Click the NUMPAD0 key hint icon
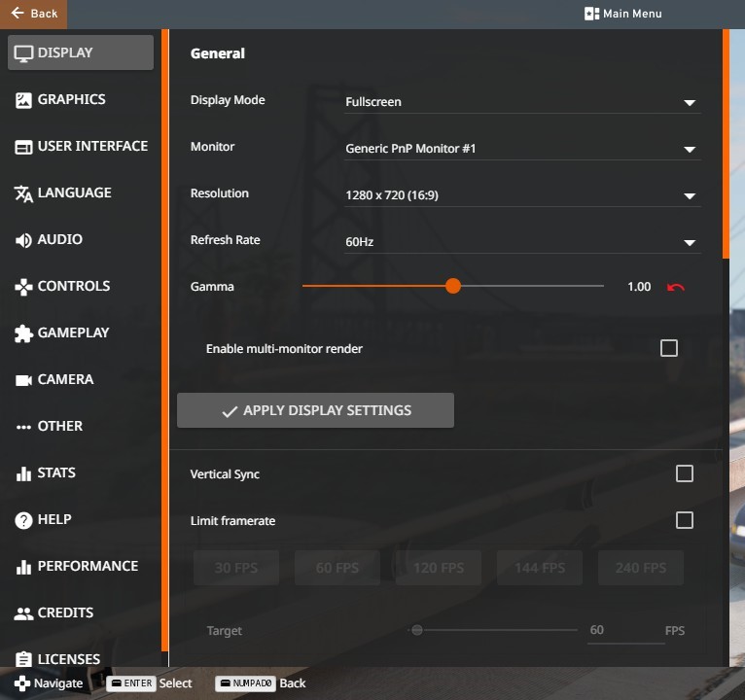Screen dimensions: 745x700 [246, 683]
